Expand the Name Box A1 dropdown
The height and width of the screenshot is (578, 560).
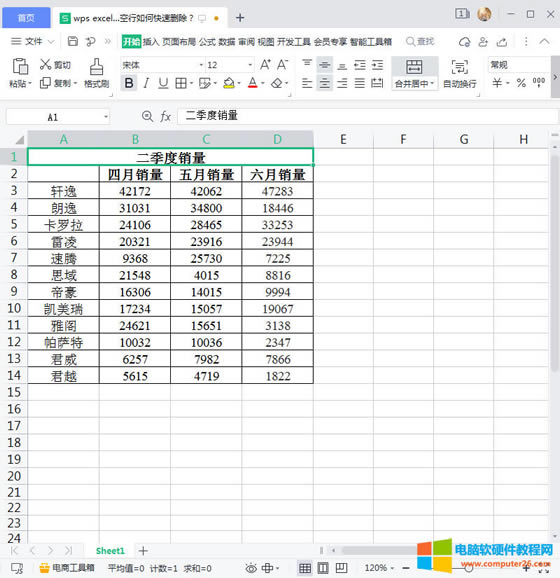click(106, 117)
